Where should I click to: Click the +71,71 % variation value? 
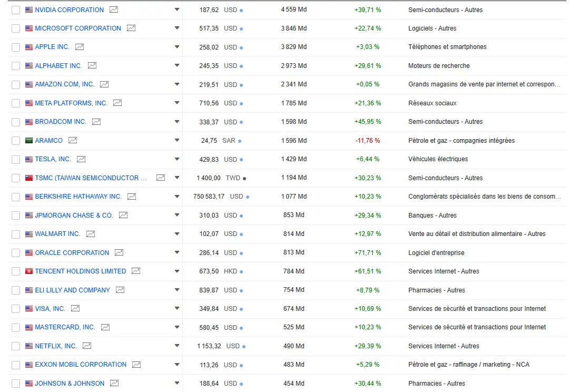(368, 252)
